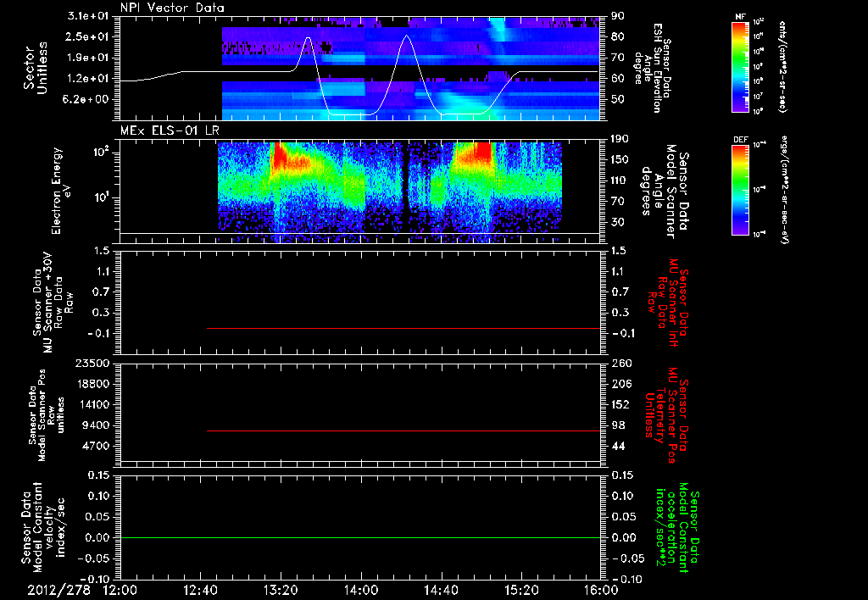Click the '3.1e+01' sector tick value

88,16
